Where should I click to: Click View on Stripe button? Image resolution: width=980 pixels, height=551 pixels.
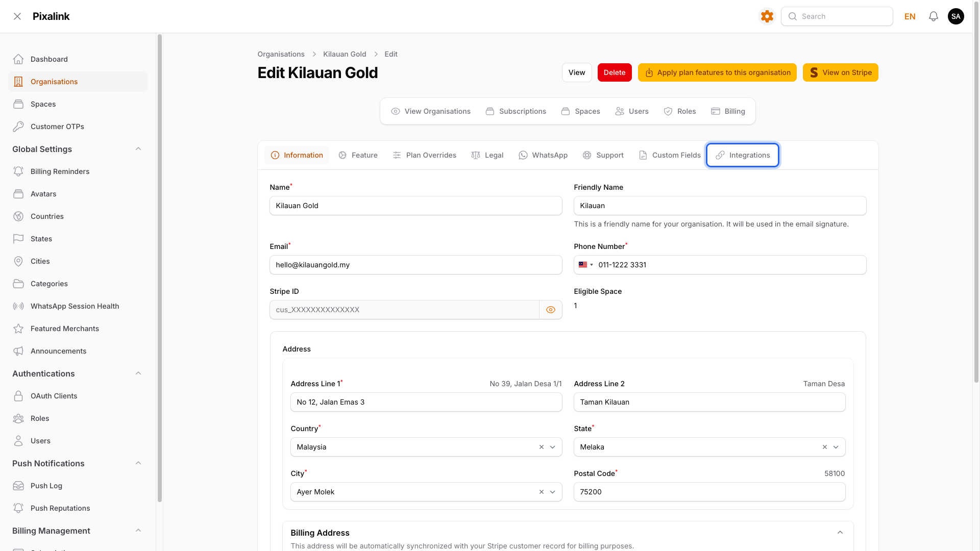(x=840, y=72)
